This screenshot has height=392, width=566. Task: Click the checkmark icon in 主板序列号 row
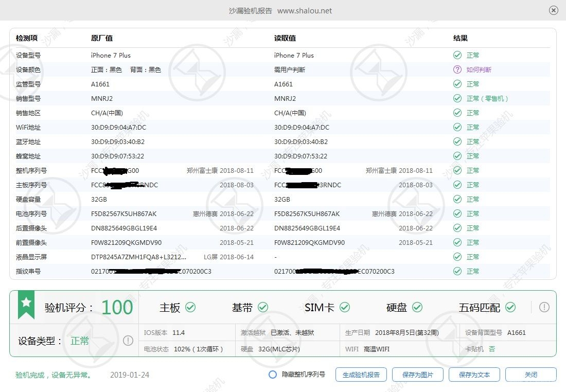point(457,185)
